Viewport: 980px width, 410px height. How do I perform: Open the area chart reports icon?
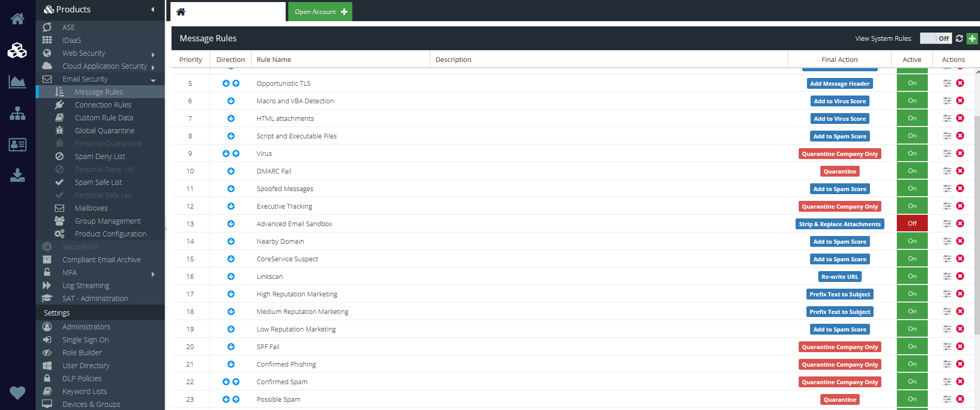coord(18,82)
